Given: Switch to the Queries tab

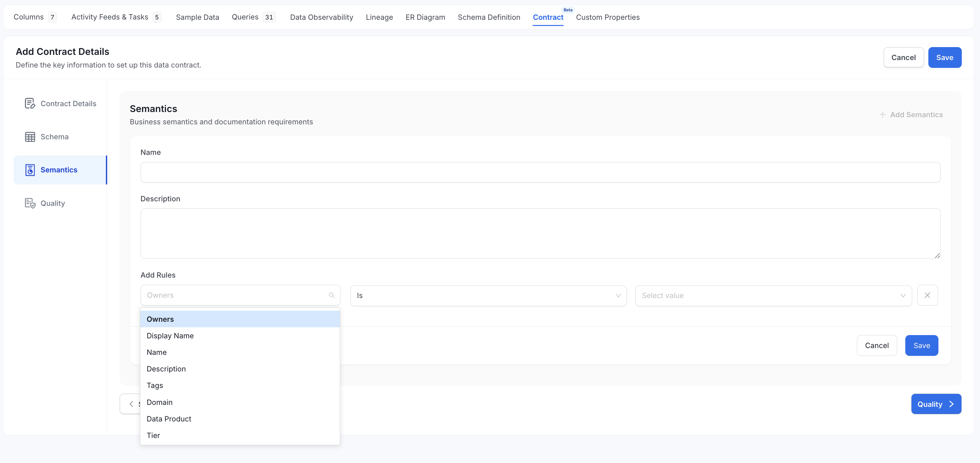Looking at the screenshot, I should click(x=253, y=17).
